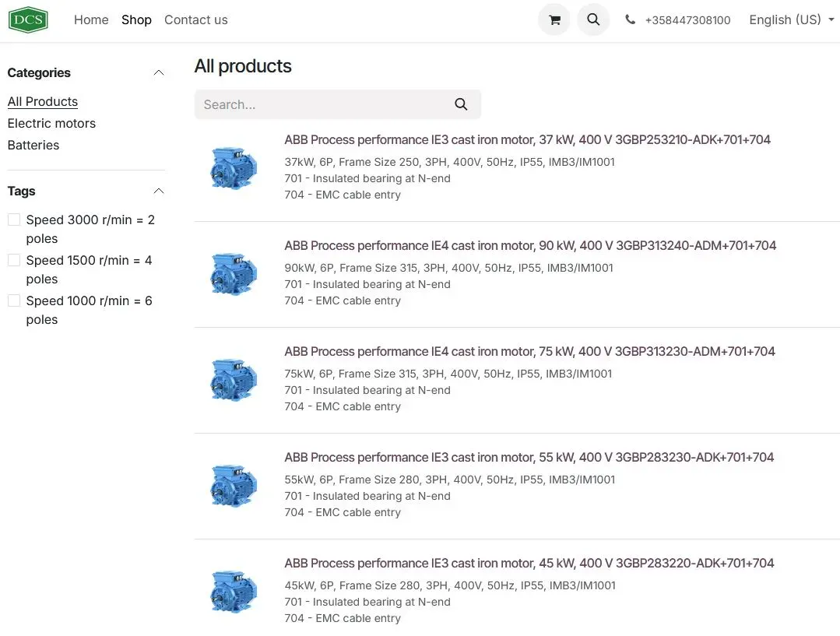Click the header search magnifier icon
Viewport: 840px width, 636px height.
(593, 20)
